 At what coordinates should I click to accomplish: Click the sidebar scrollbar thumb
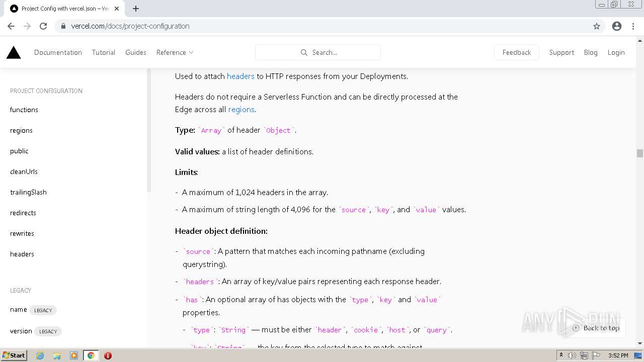coord(149,131)
